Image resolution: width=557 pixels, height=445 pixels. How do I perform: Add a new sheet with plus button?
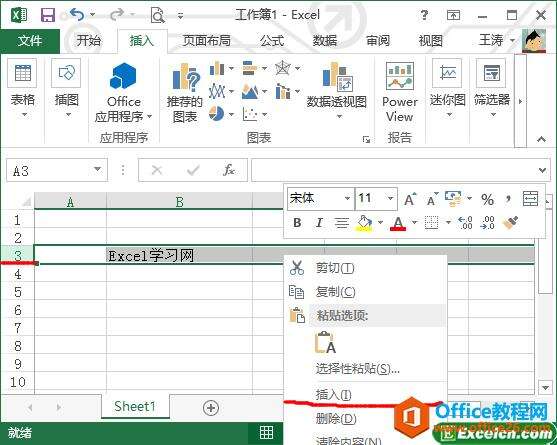point(211,408)
